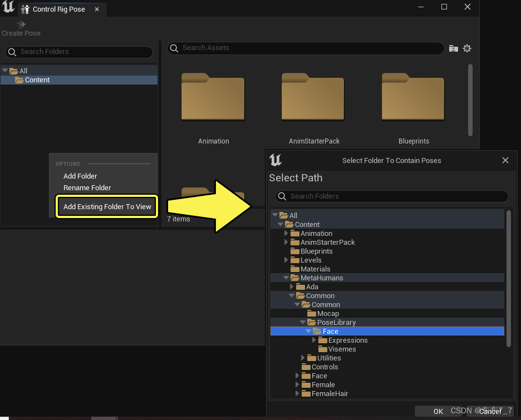Click the Unreal logo in Control Rig Pose window
This screenshot has width=521, height=420.
coord(8,7)
